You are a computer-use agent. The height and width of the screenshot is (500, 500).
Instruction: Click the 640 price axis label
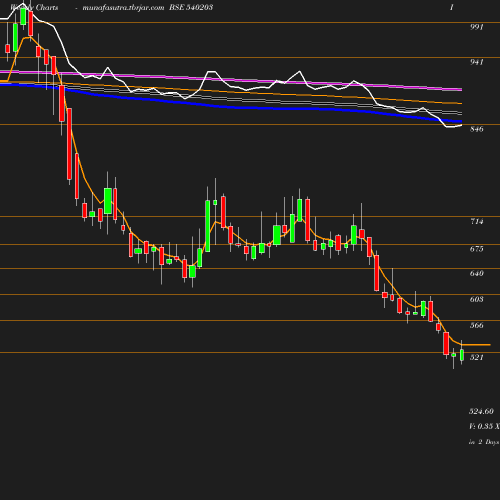point(476,273)
